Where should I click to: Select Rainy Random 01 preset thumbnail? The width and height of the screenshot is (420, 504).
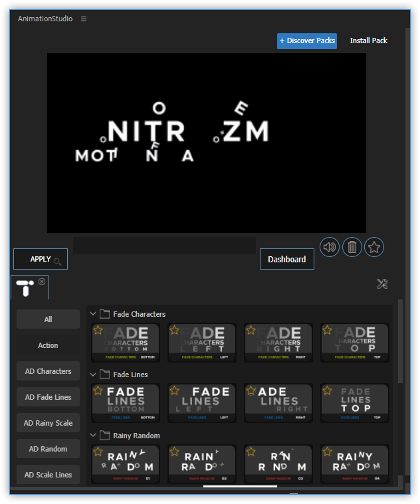126,464
